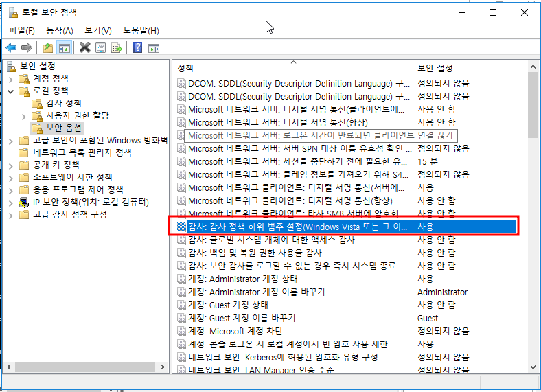Open the properties toolbar icon

pos(100,47)
